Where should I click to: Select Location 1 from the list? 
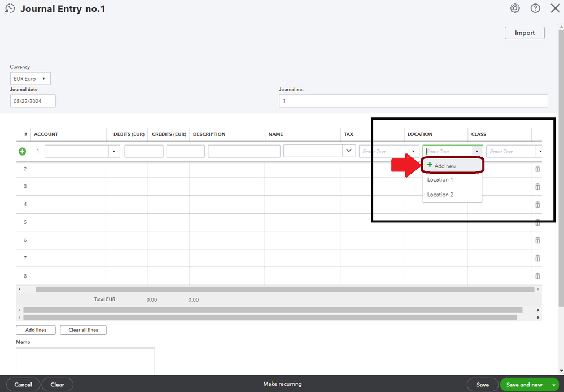click(x=452, y=180)
